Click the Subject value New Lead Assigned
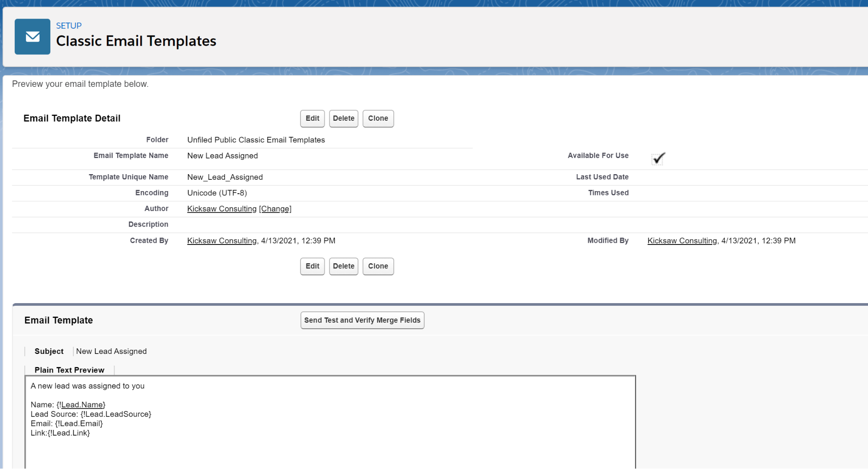Viewport: 868px width, 469px height. [111, 351]
